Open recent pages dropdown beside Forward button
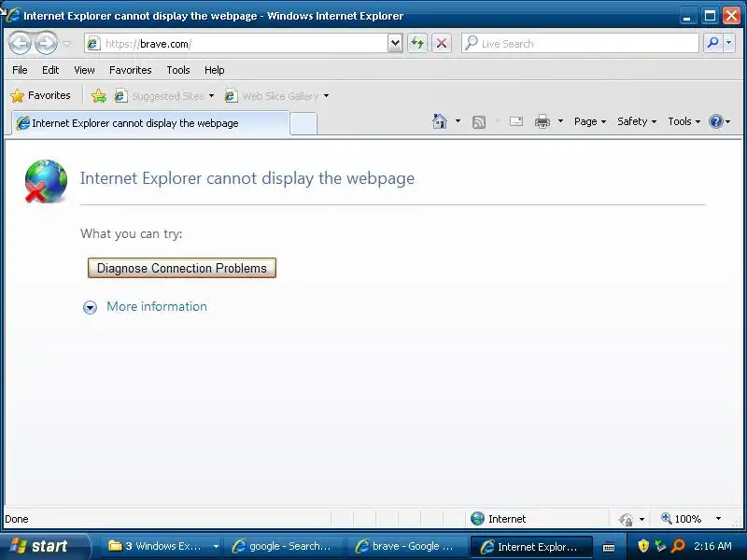This screenshot has height=560, width=747. coord(66,43)
